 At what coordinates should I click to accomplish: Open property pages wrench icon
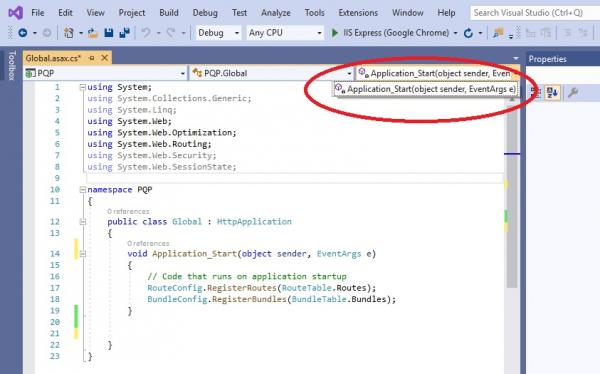pyautogui.click(x=573, y=92)
